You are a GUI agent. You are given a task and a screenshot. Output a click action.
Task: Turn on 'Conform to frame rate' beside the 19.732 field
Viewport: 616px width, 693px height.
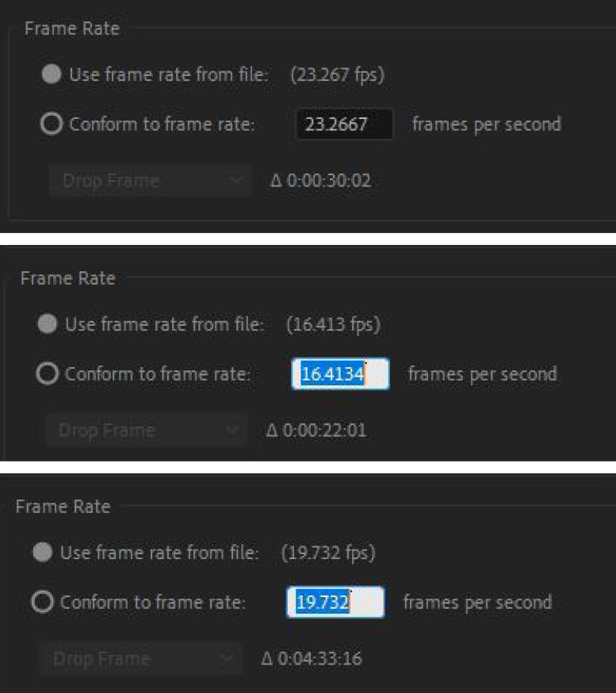pos(43,602)
